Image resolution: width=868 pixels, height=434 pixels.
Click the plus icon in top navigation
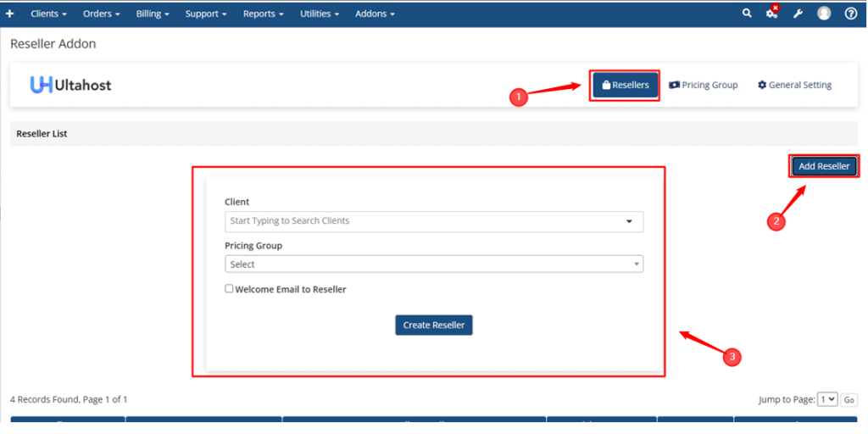tap(10, 14)
